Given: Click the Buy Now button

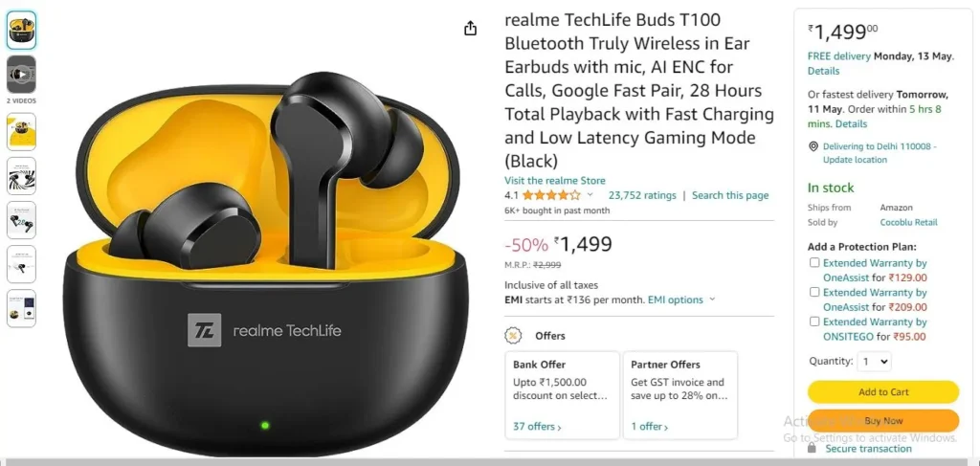Looking at the screenshot, I should 883,420.
